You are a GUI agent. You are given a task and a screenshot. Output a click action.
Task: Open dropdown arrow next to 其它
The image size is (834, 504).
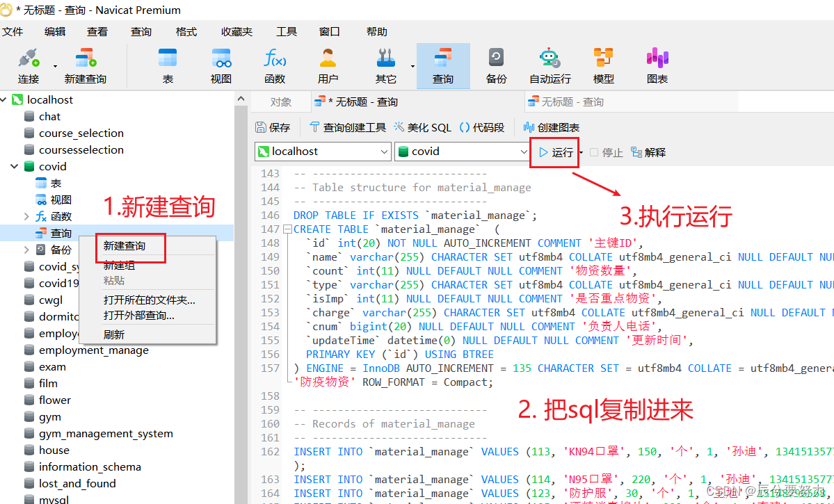click(x=412, y=66)
